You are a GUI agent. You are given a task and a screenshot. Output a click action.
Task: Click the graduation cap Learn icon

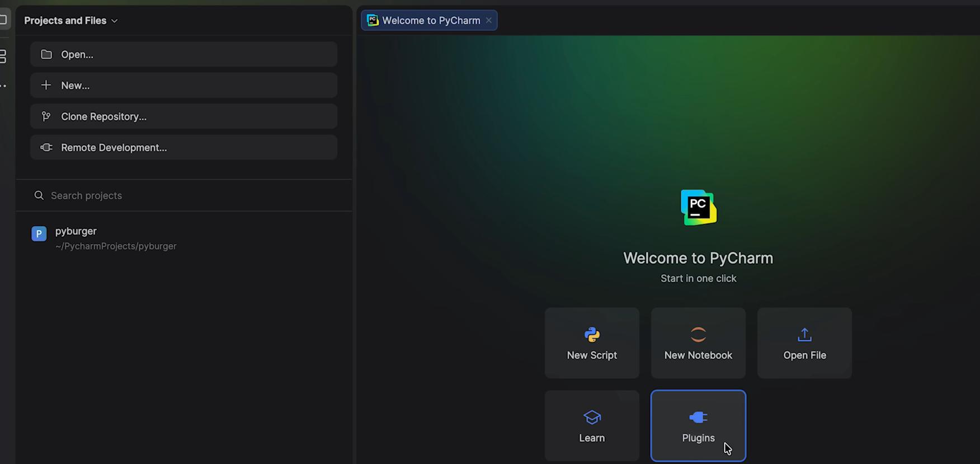tap(592, 418)
